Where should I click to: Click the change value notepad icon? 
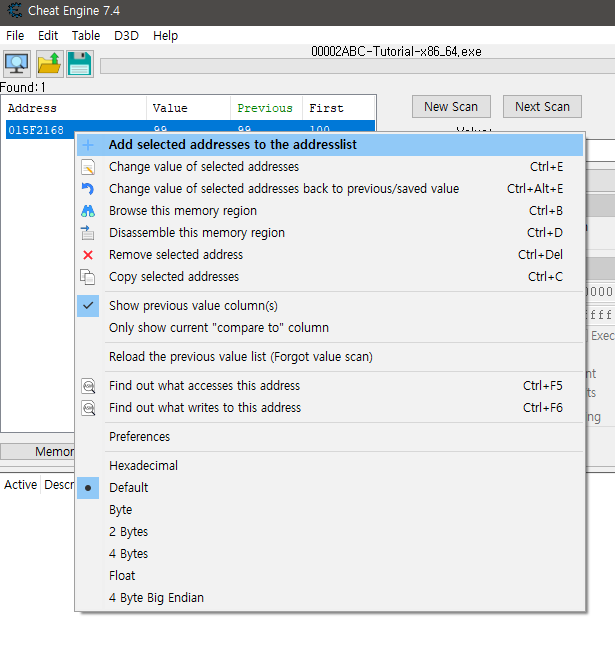88,167
